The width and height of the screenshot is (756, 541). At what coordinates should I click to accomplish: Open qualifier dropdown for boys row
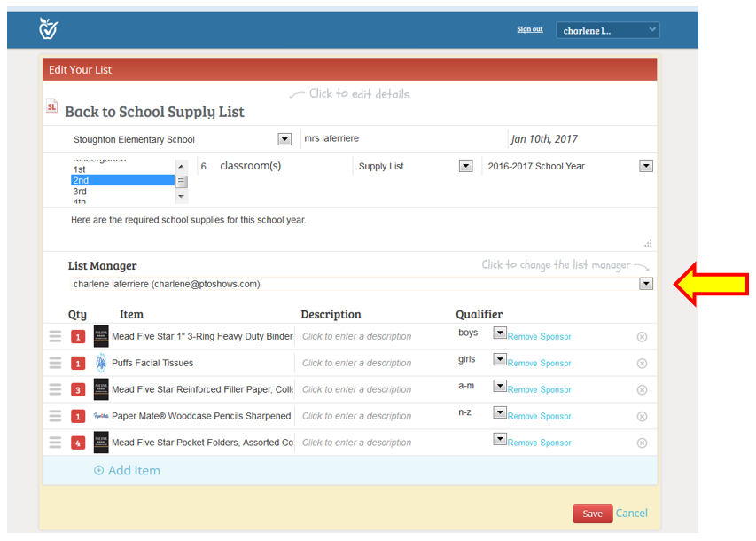(x=500, y=333)
